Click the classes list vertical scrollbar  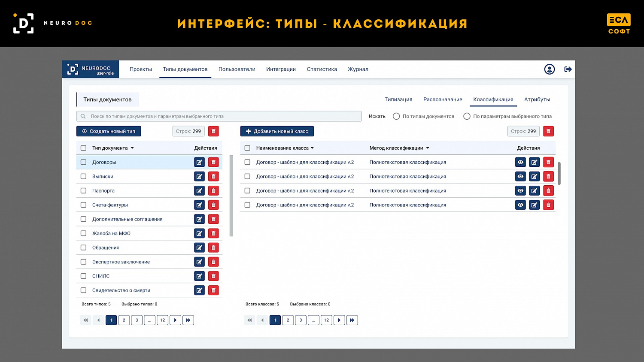tap(559, 173)
